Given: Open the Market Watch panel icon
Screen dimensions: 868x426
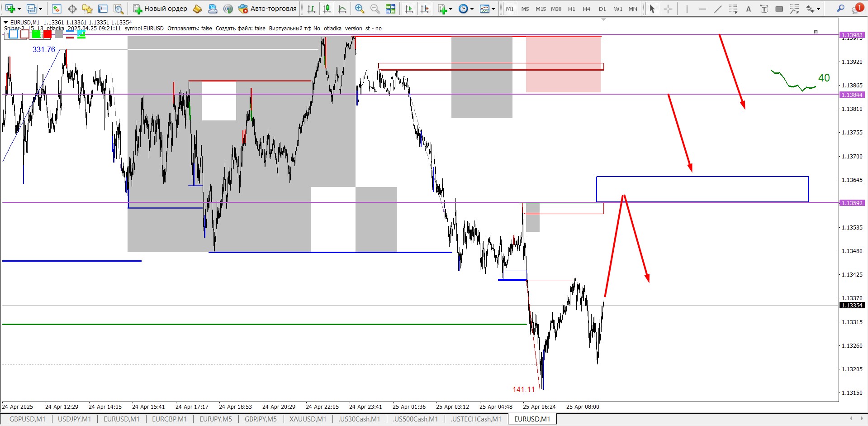Looking at the screenshot, I should tap(57, 9).
